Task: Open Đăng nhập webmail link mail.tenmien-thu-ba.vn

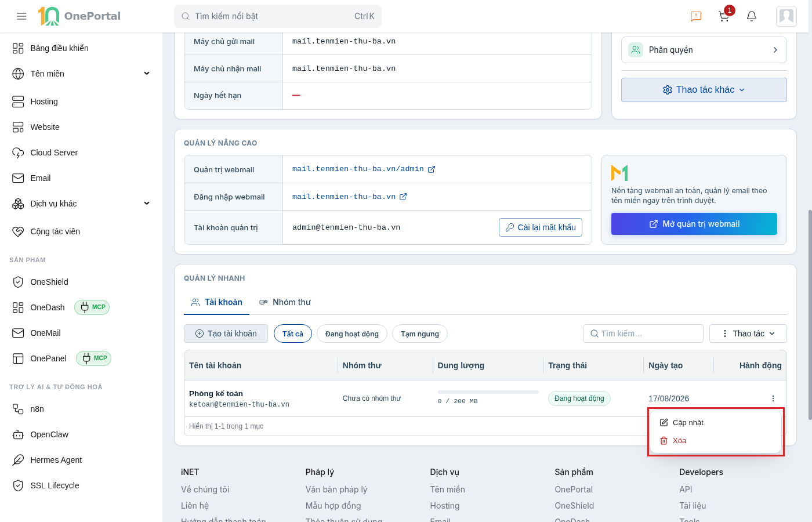Action: (350, 197)
